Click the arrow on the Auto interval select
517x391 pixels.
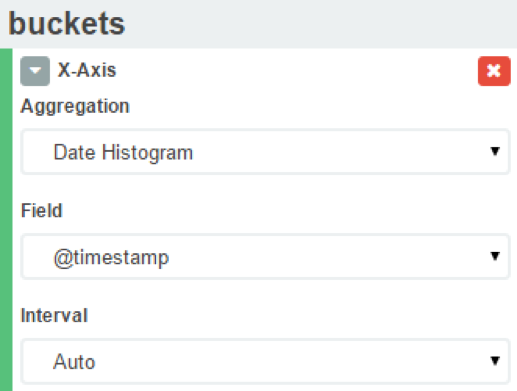coord(495,361)
